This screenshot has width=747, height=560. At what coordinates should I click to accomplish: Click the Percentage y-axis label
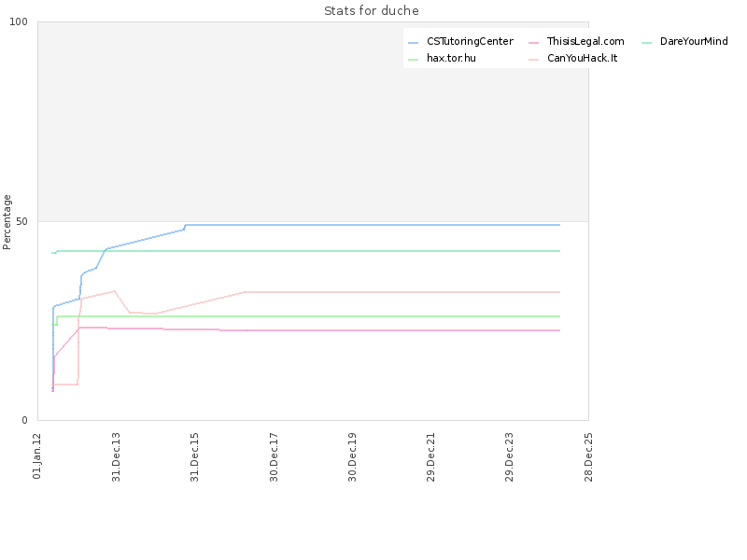(x=7, y=222)
